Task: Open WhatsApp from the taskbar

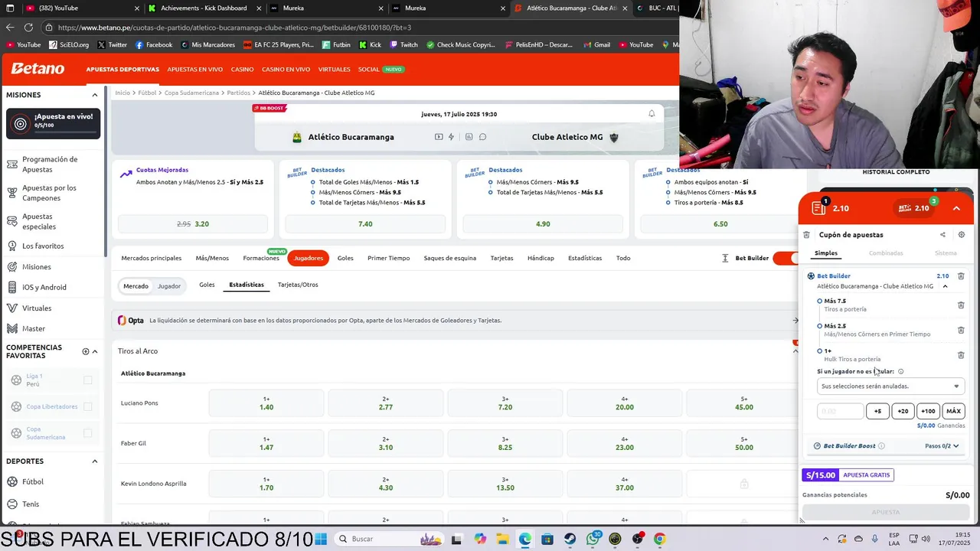Action: 593,539
